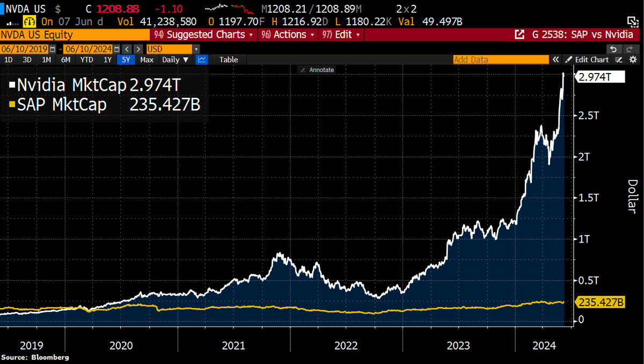This screenshot has height=364, width=644.
Task: Click the SAP MktCap legend label
Action: click(x=62, y=105)
